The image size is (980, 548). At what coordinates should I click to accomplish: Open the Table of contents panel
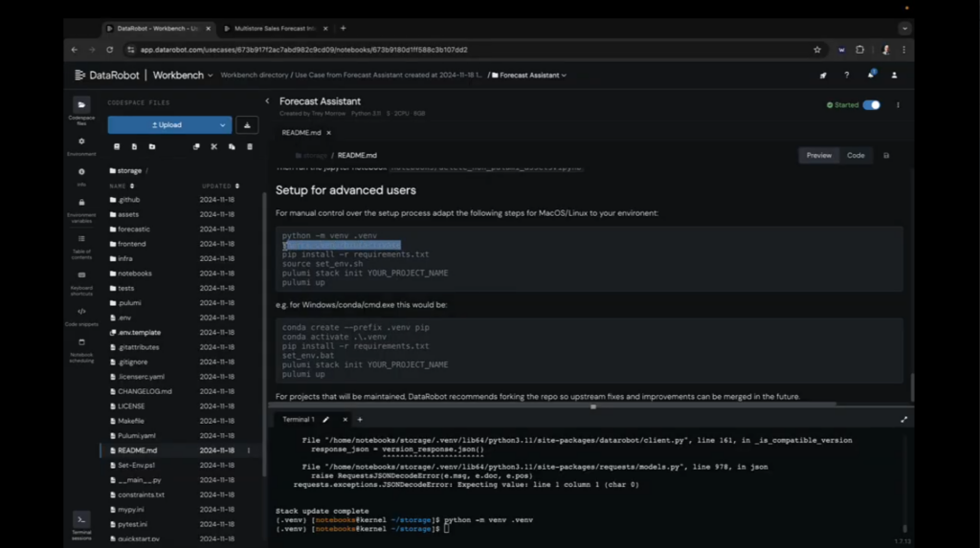point(81,247)
